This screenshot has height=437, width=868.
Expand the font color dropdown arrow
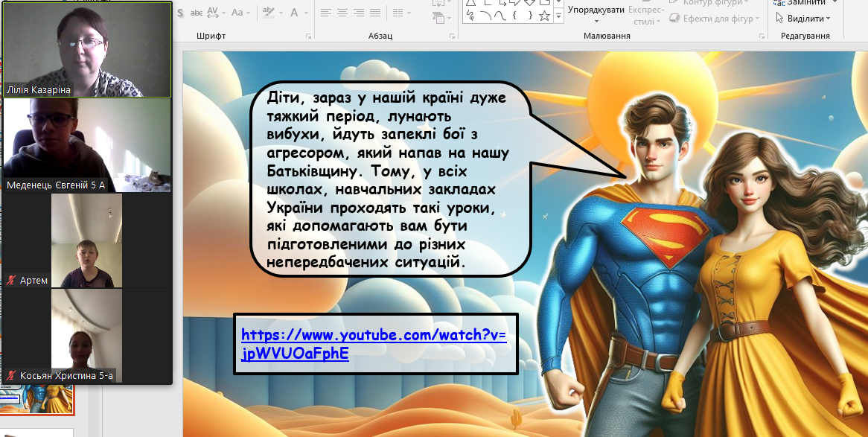click(x=306, y=13)
